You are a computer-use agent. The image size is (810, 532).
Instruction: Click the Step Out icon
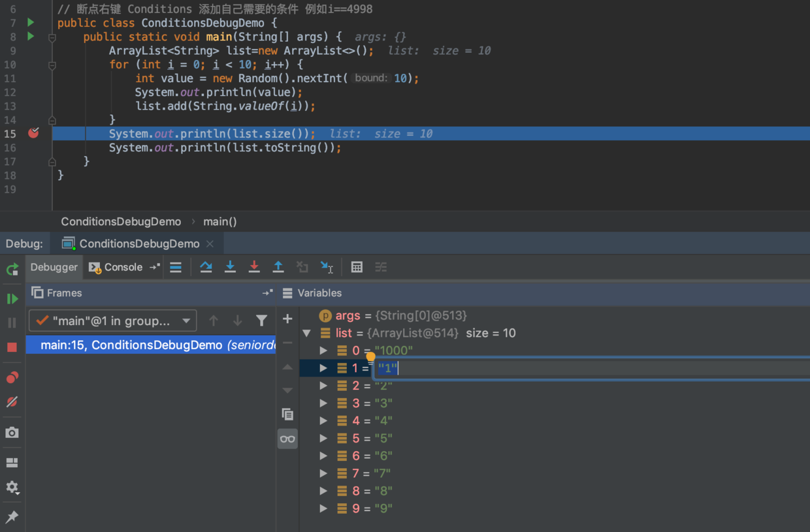[x=278, y=267]
